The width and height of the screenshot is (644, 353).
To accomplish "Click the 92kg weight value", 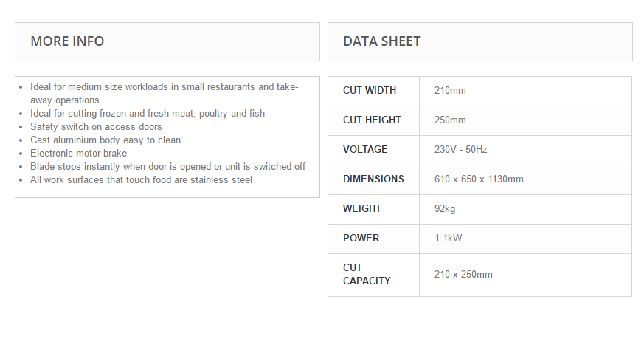I will pos(445,209).
